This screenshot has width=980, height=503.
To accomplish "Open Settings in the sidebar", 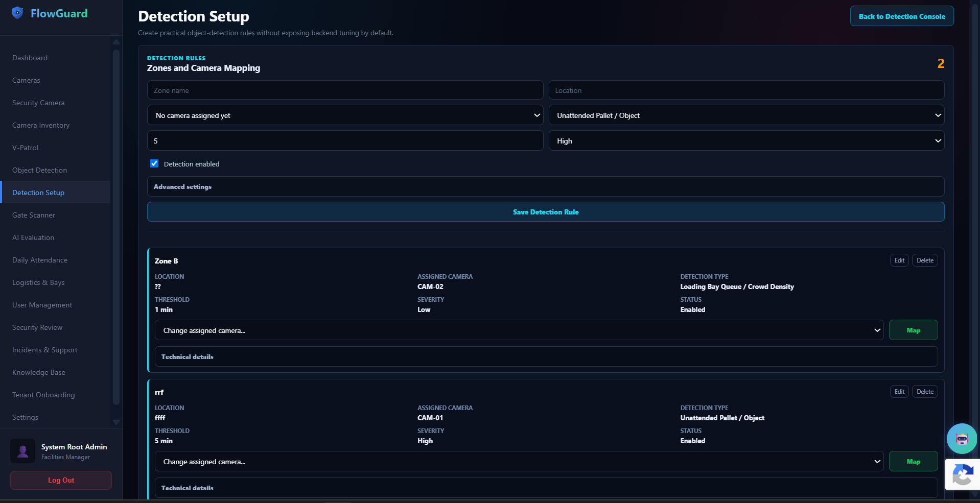I will [55, 417].
